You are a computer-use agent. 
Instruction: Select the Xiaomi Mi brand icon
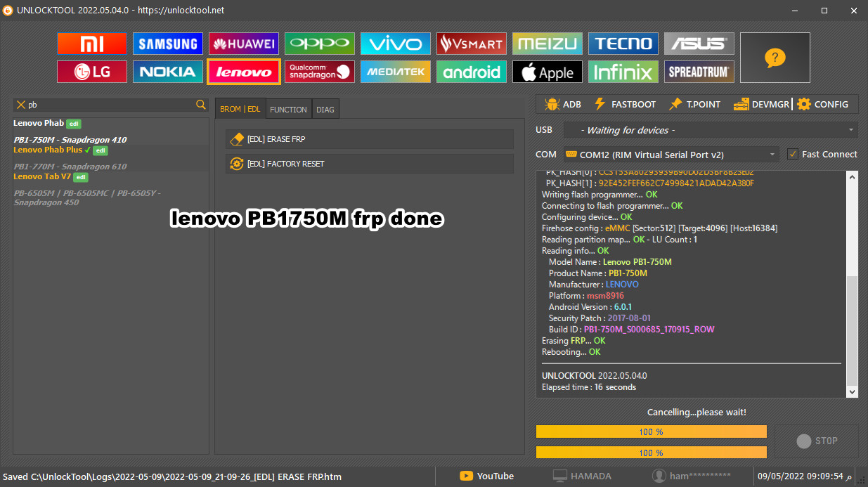(x=92, y=44)
